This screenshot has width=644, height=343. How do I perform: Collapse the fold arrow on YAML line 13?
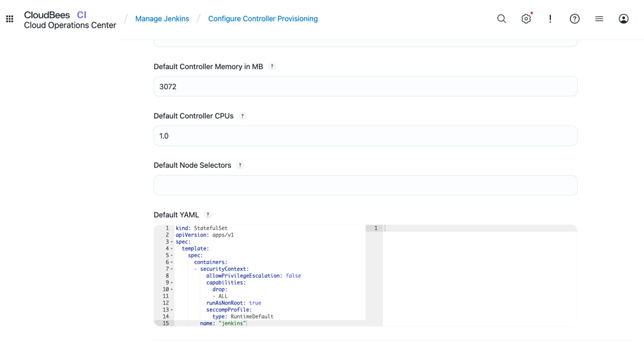point(172,310)
